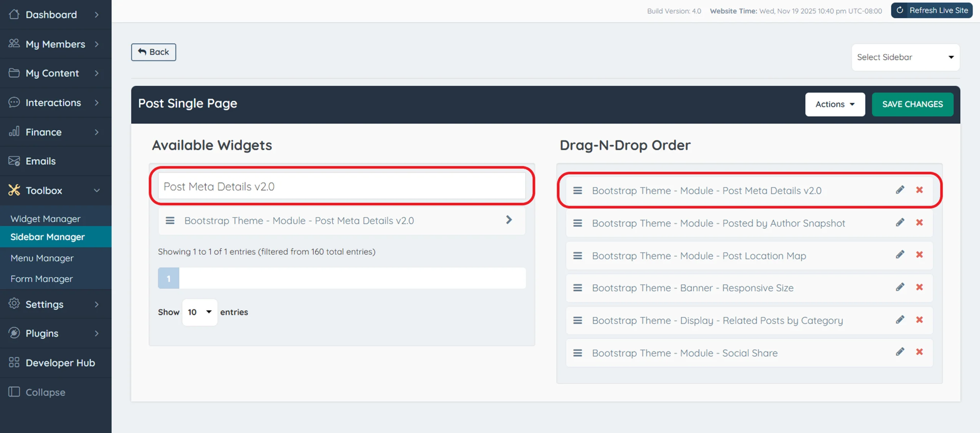Open Widget Manager in sidebar
The image size is (980, 433).
pos(46,219)
